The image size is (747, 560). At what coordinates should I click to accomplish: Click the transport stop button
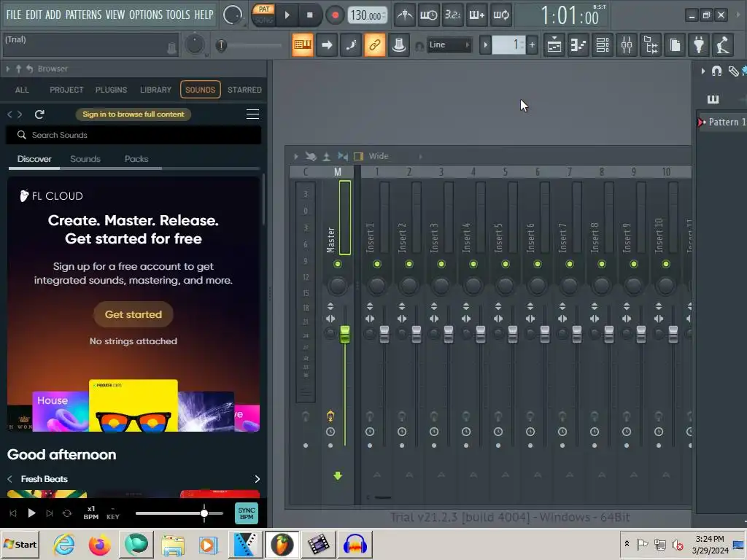coord(309,15)
